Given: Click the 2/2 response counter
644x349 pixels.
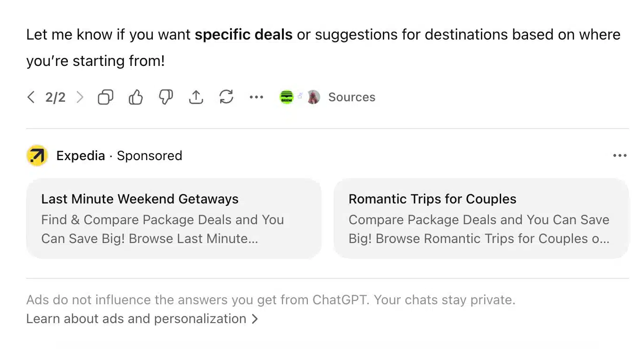Looking at the screenshot, I should coord(56,97).
